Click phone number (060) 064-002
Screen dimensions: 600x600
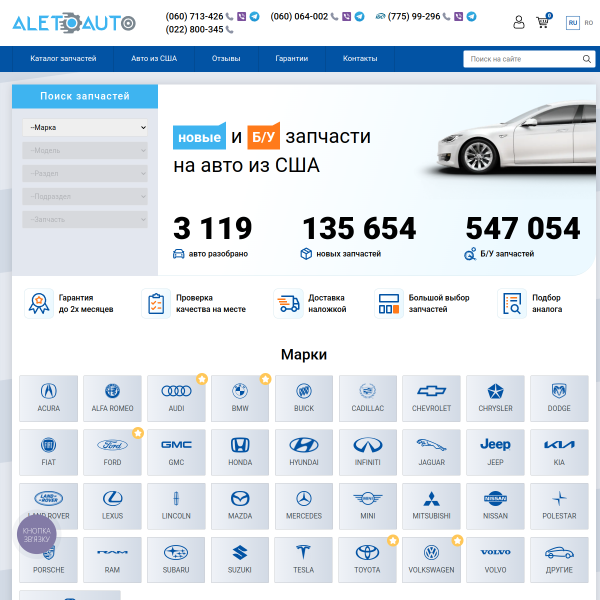[x=299, y=16]
